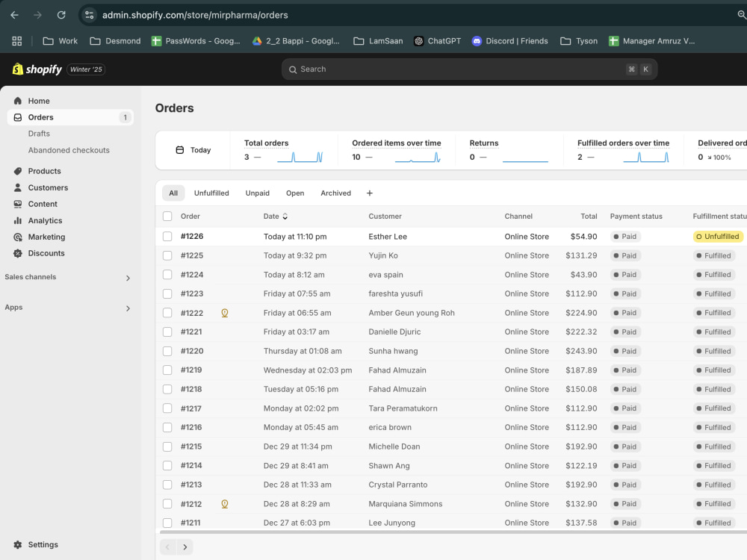
Task: Select the checkbox for order #1223
Action: point(167,293)
